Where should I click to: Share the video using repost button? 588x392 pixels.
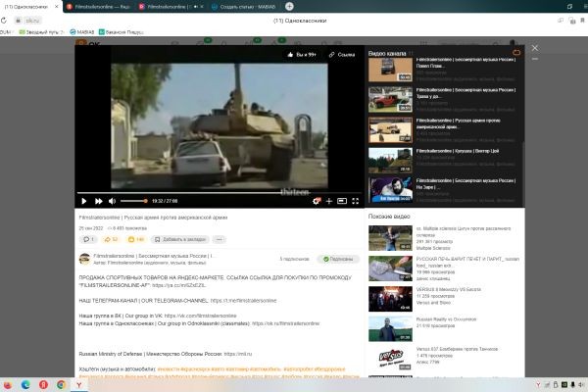click(111, 239)
